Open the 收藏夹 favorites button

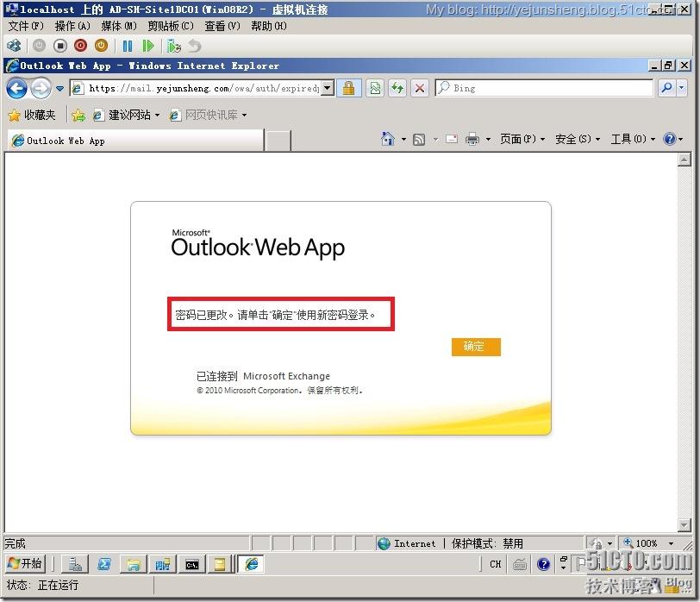[x=32, y=116]
